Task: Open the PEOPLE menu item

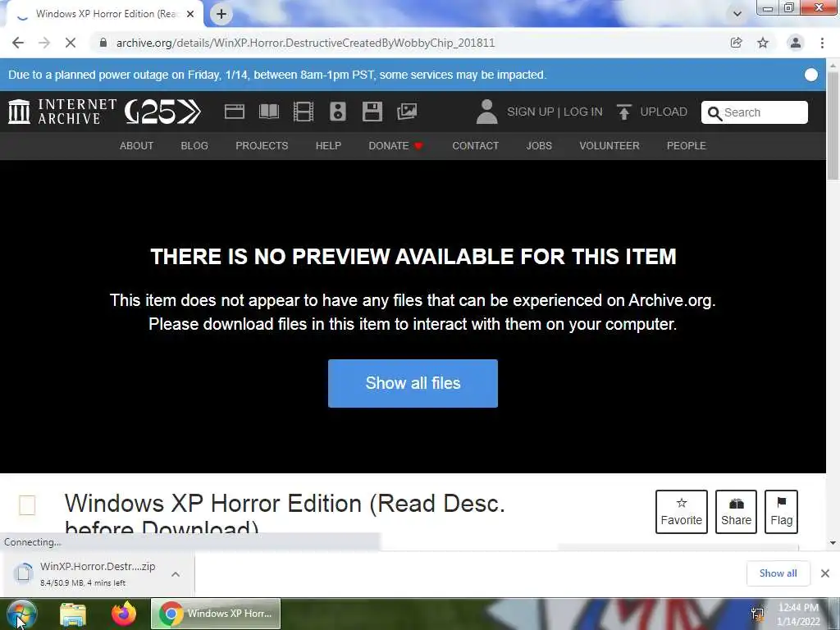Action: tap(687, 146)
